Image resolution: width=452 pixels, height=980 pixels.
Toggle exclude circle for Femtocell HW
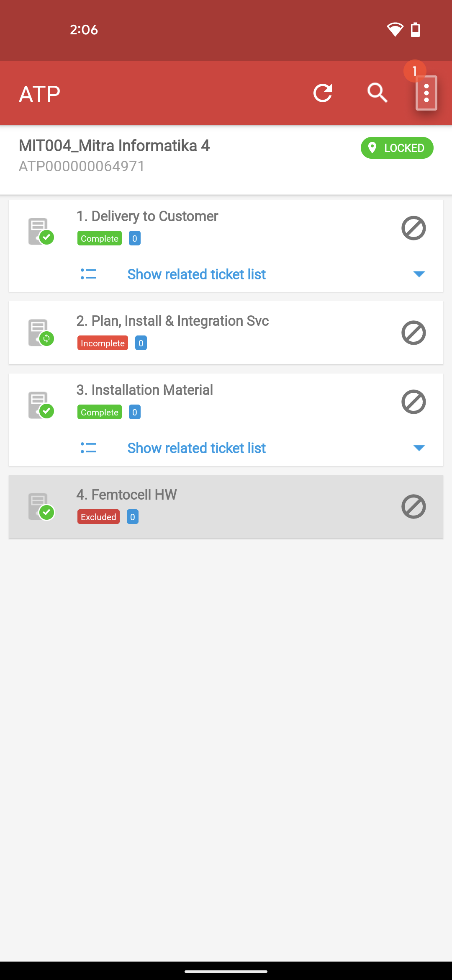[413, 507]
